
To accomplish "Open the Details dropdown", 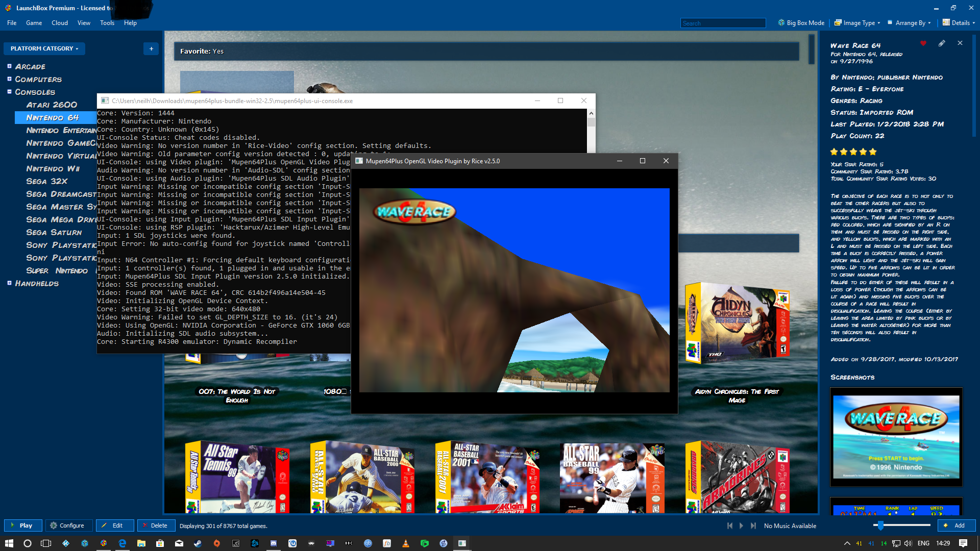I will click(959, 23).
